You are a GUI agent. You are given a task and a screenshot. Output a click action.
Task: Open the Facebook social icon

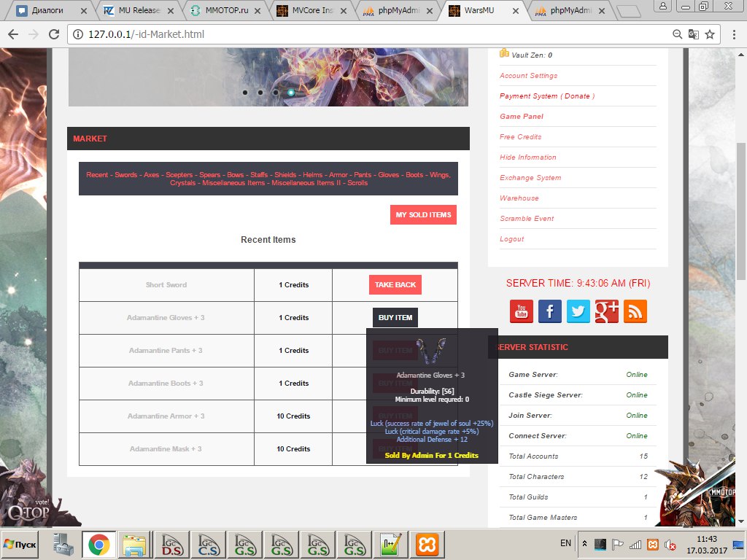point(549,311)
